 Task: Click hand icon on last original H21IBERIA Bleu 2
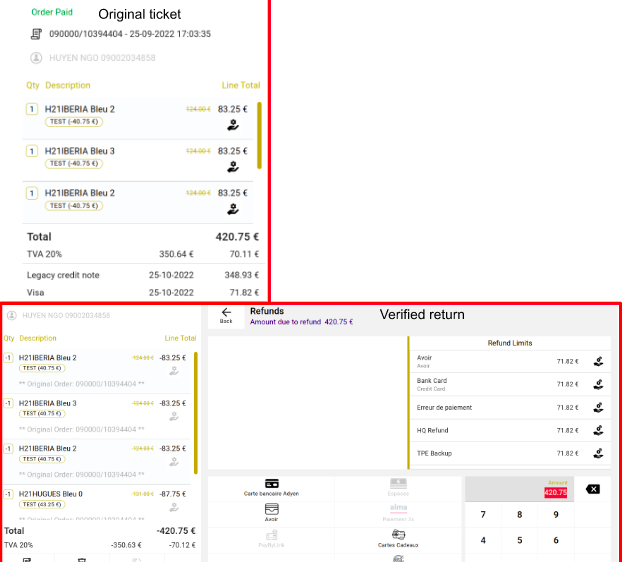click(x=233, y=209)
